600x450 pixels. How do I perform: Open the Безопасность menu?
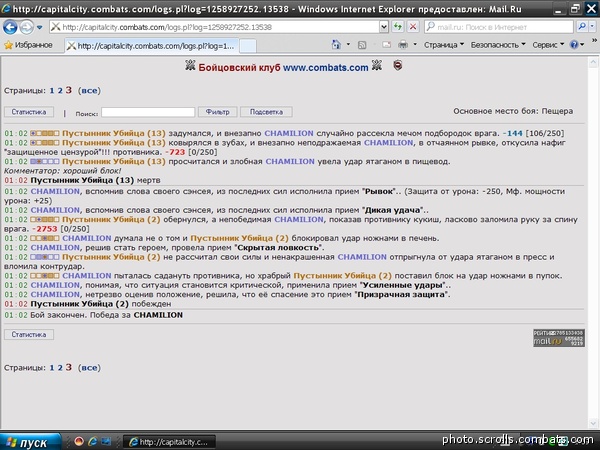[x=498, y=45]
